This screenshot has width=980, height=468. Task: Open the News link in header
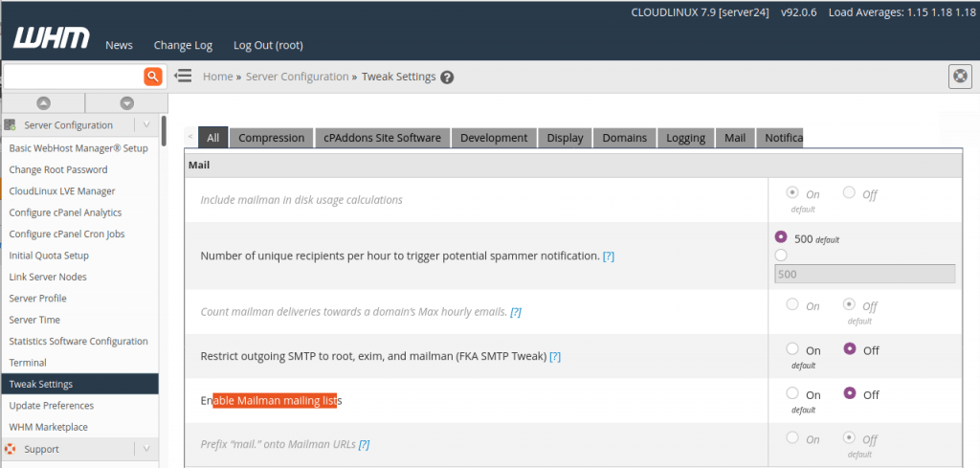pyautogui.click(x=119, y=45)
